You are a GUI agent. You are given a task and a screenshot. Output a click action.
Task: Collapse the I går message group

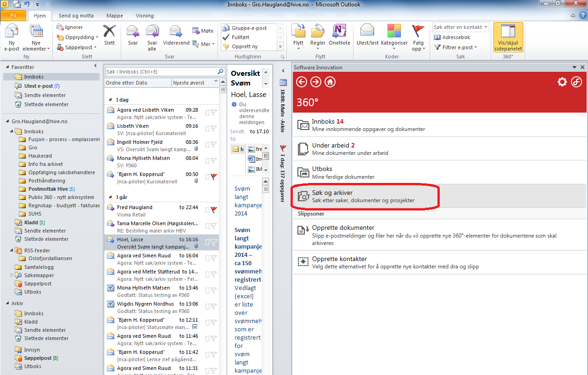pyautogui.click(x=110, y=197)
